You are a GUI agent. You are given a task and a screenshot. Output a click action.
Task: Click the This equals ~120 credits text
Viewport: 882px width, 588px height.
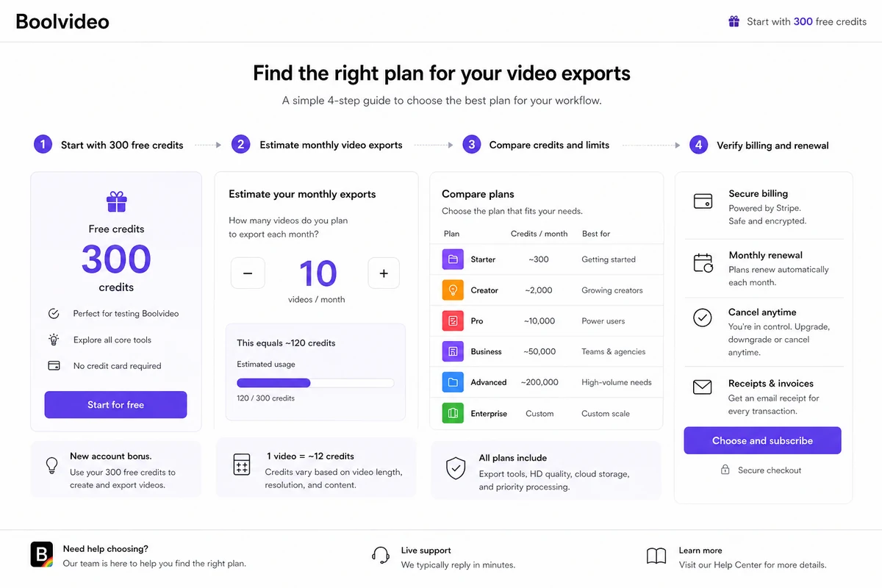(x=286, y=343)
